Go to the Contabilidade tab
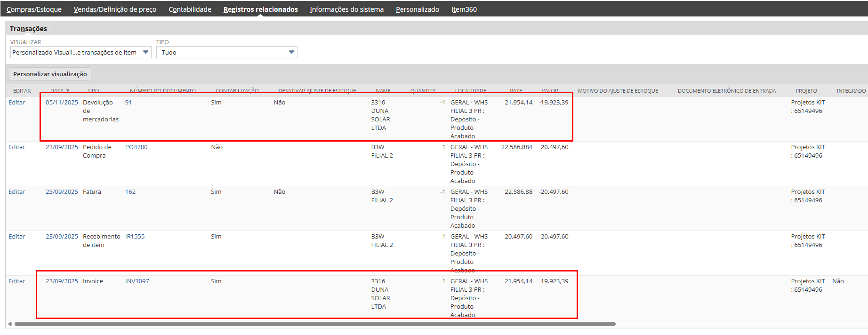Viewport: 868px width, 335px height. [x=190, y=9]
